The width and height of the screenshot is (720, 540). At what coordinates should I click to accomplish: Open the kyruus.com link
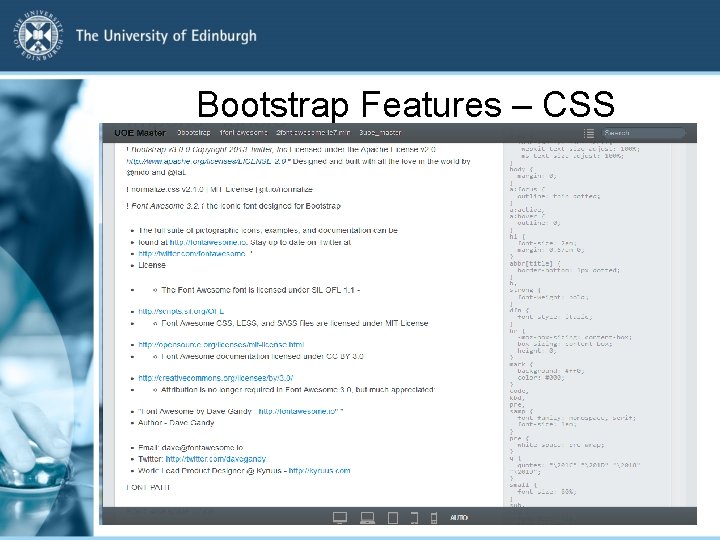point(319,471)
